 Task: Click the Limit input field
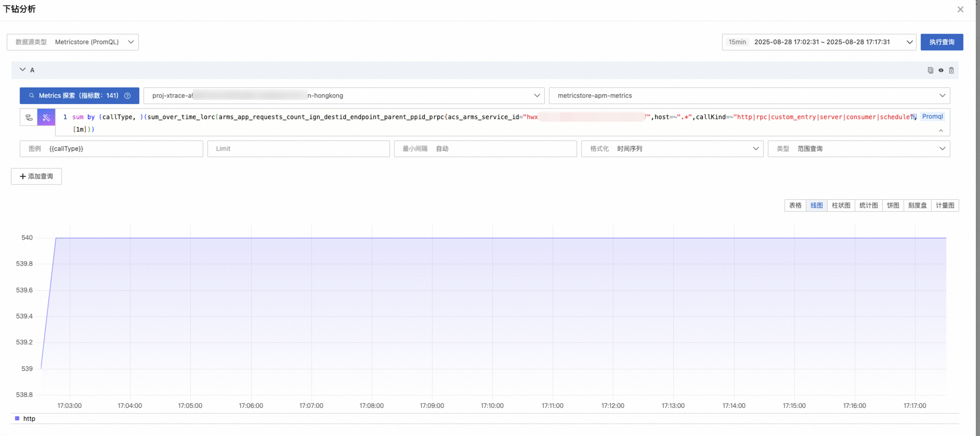click(298, 149)
